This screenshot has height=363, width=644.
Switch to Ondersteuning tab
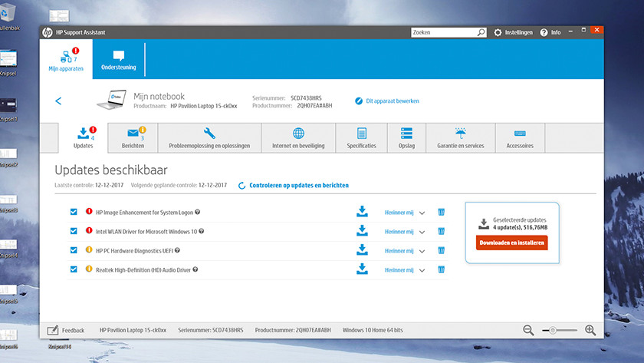[119, 59]
